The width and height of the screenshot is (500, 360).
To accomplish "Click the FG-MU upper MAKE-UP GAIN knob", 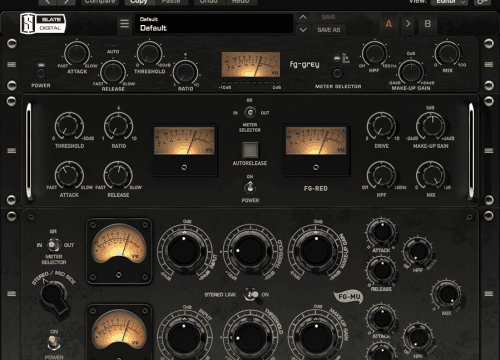I will point(316,251).
